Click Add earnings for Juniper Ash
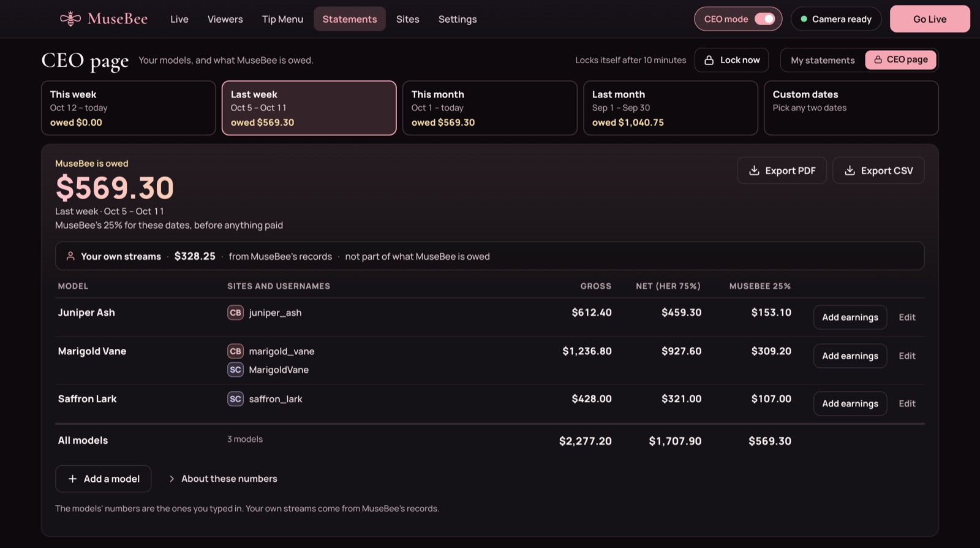980x548 pixels. pyautogui.click(x=850, y=318)
